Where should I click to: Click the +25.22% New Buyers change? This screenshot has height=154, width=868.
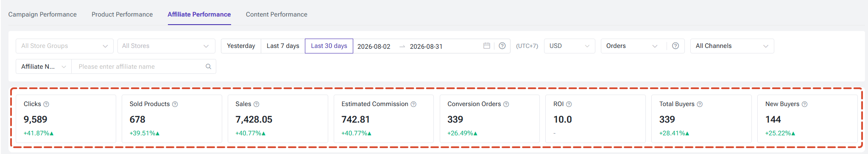pyautogui.click(x=780, y=133)
